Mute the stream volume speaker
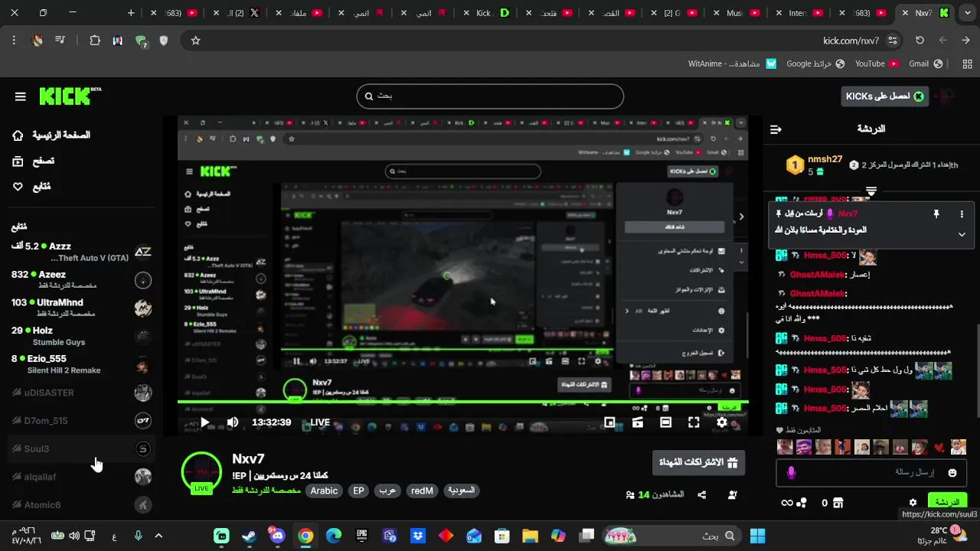980x551 pixels. 233,422
